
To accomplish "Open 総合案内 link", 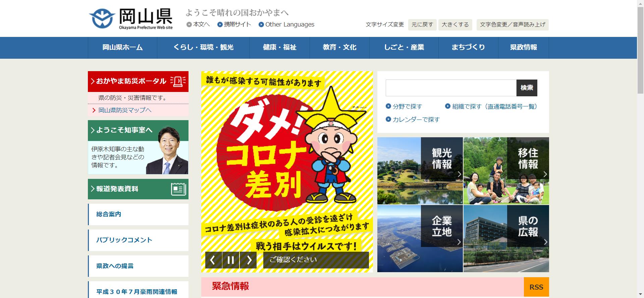I will (138, 214).
